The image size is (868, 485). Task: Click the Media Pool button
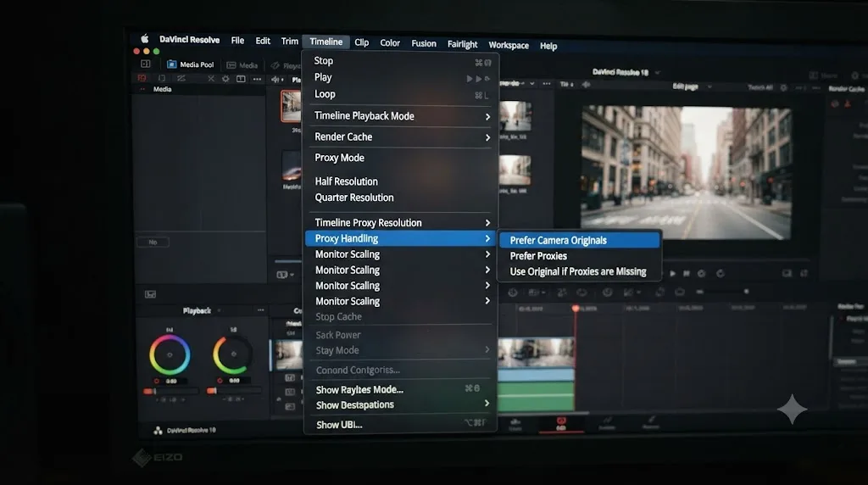click(191, 64)
